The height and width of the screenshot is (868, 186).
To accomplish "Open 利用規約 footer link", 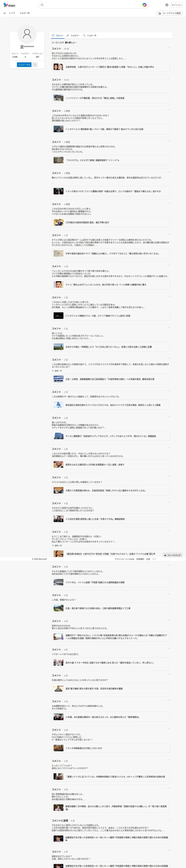I will (140, 559).
